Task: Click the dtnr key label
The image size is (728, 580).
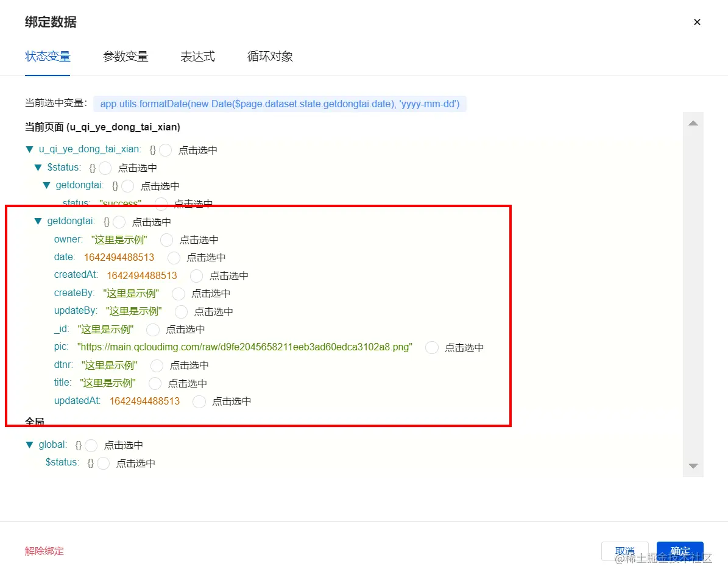Action: coord(63,364)
